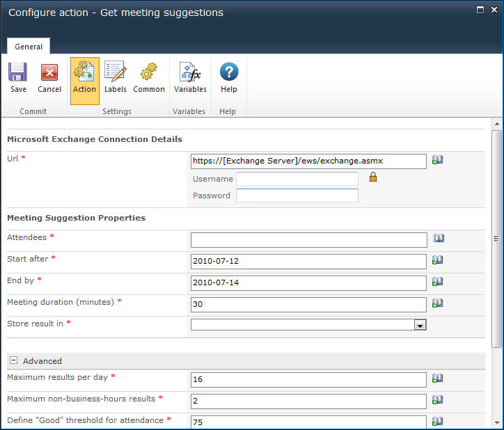The width and height of the screenshot is (504, 430).
Task: Click the Maximum non-business-hours results field
Action: 308,401
